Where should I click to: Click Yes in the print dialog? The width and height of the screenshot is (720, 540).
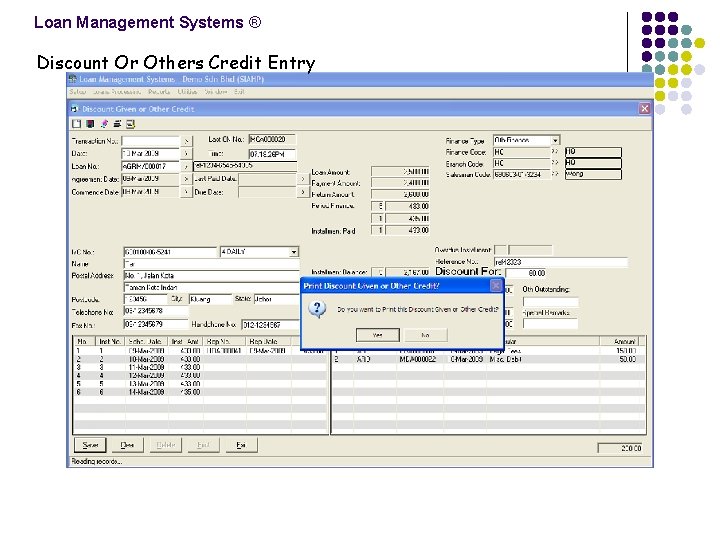[377, 335]
